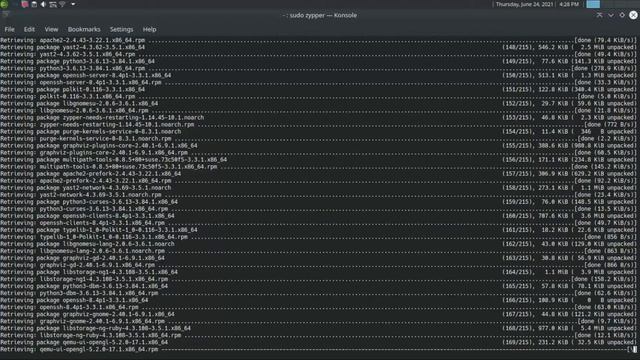Click the (148/215) progress counter

[517, 47]
